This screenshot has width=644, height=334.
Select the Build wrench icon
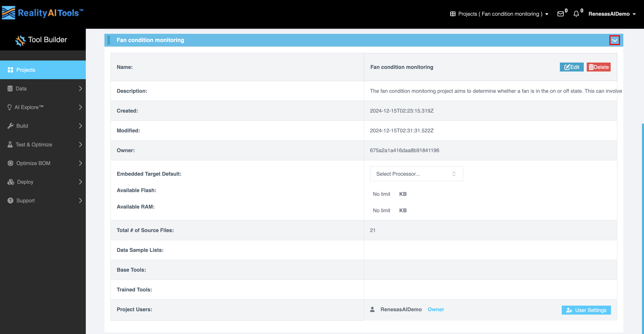[x=10, y=126]
